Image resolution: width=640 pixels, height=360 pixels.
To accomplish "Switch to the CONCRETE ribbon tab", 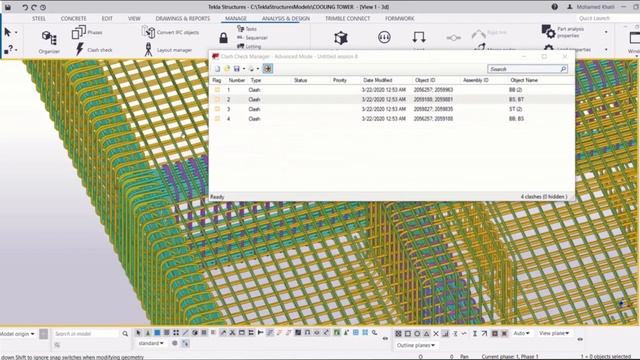I will pyautogui.click(x=73, y=18).
